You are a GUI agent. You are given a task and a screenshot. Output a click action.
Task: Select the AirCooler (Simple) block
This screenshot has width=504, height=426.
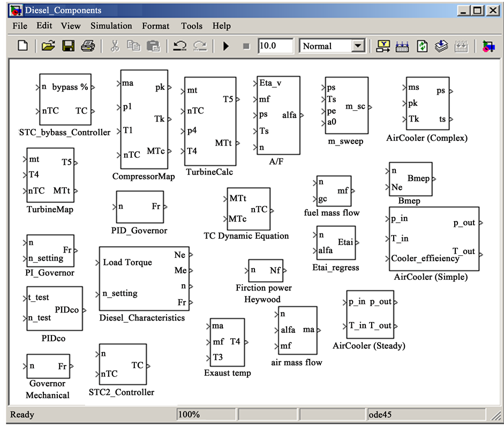pyautogui.click(x=434, y=239)
